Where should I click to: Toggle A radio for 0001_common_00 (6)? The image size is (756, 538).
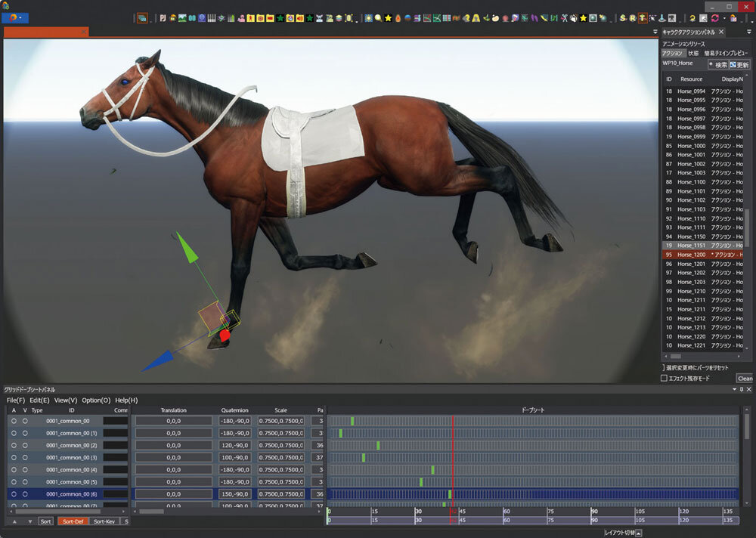coord(14,493)
